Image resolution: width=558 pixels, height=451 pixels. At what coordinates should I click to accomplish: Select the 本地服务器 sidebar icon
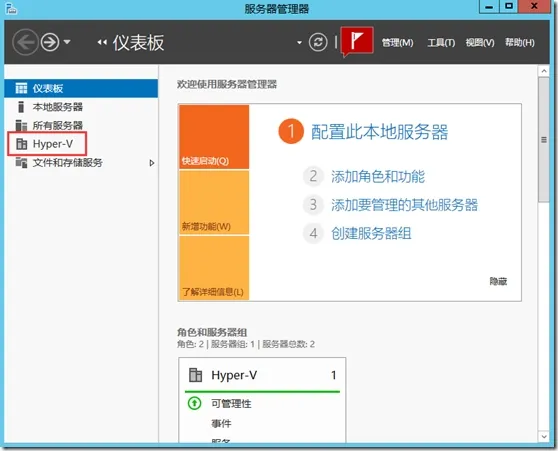[21, 107]
